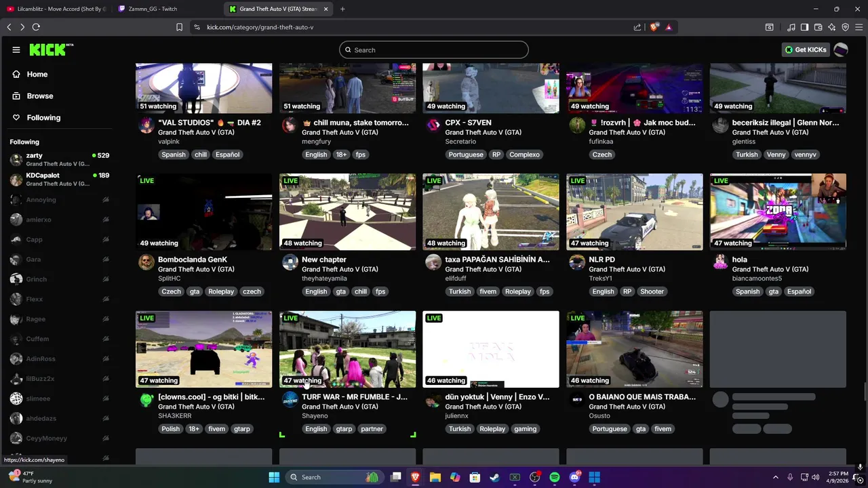Open the taskbar clock showing 2:57 PM

(838, 477)
